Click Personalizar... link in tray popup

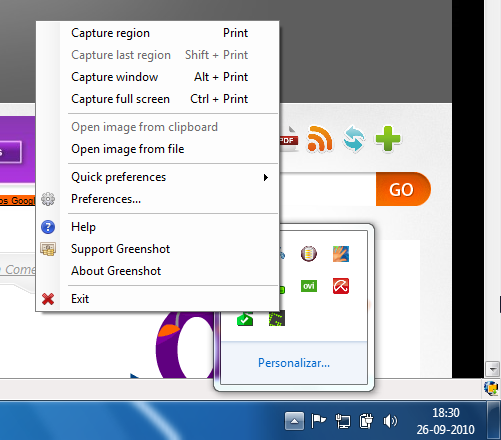pos(294,363)
